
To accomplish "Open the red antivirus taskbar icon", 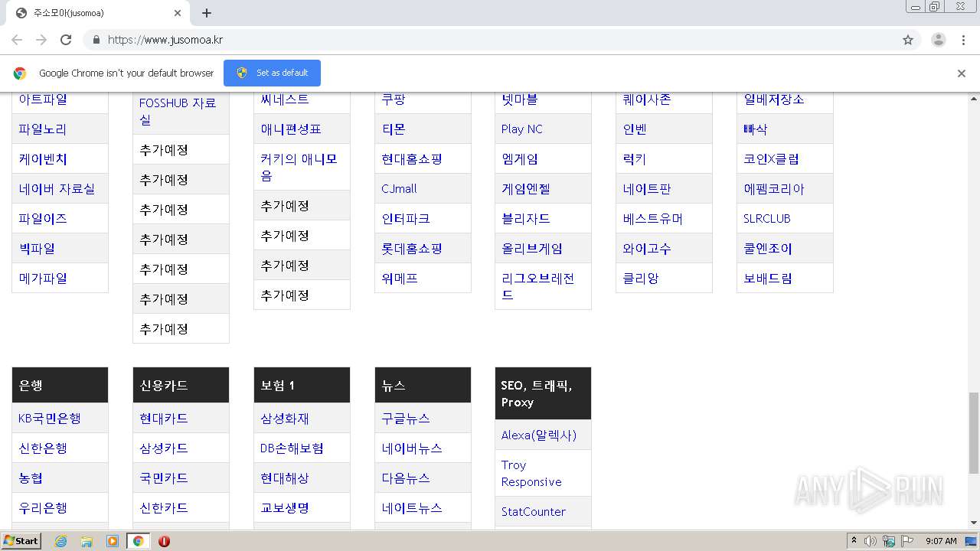I will pos(164,541).
